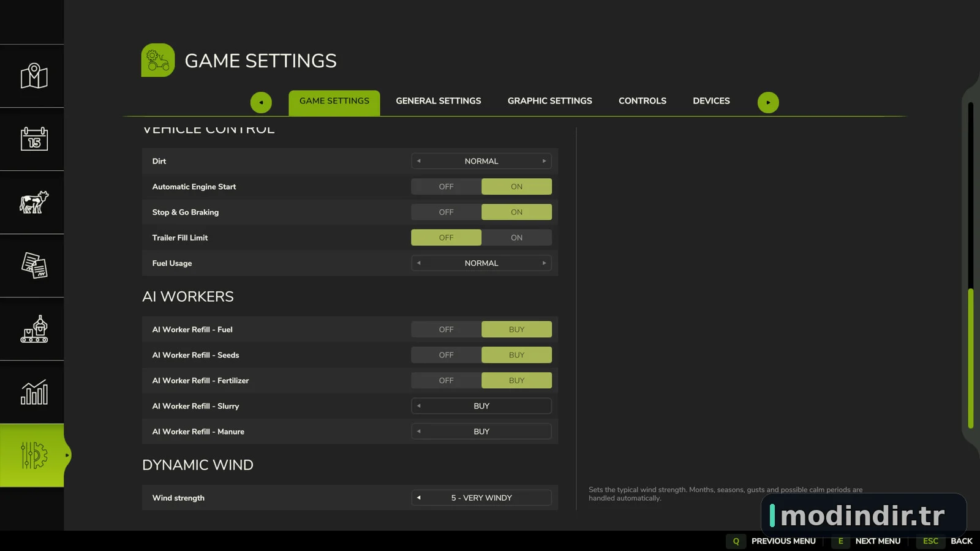The image size is (980, 551).
Task: Select the Stop & Go Braking label
Action: (185, 212)
